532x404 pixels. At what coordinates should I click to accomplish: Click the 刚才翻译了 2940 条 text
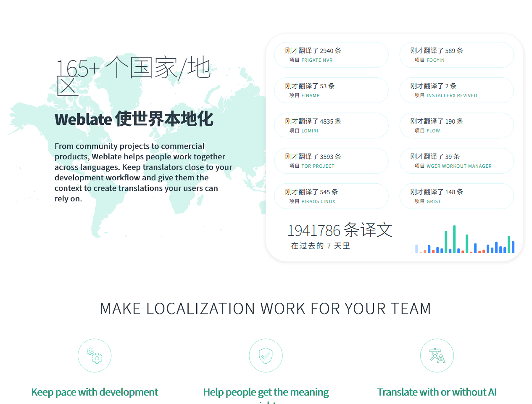pyautogui.click(x=313, y=50)
